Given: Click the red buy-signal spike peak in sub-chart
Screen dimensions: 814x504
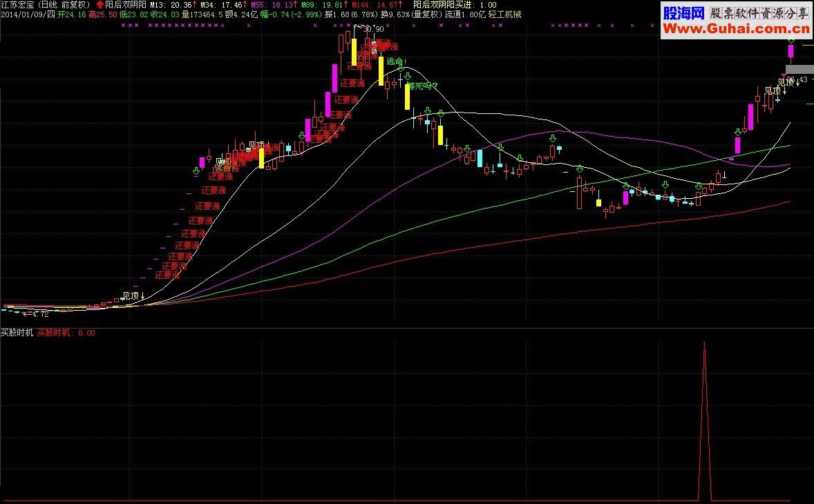Looking at the screenshot, I should coord(704,344).
